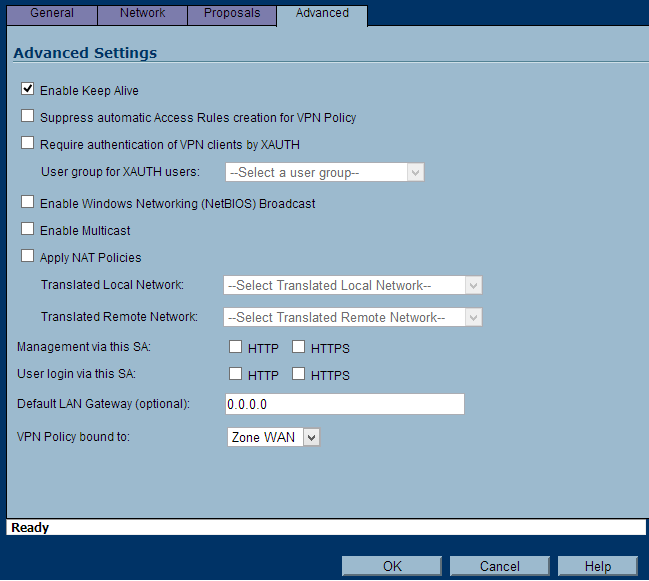Enable HTTP for Management via this SA

(x=236, y=347)
